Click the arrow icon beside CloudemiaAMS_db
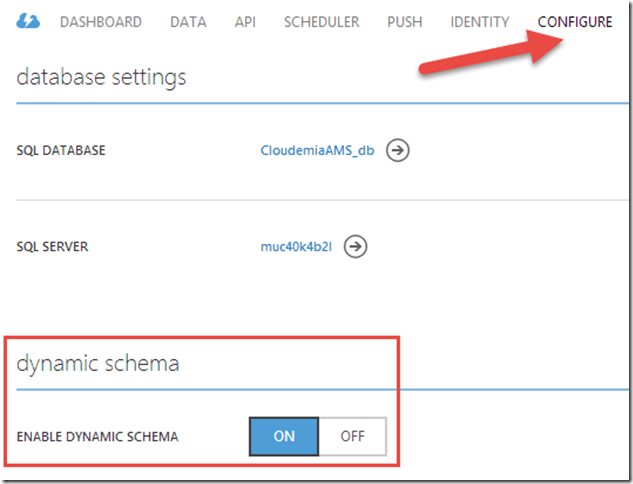This screenshot has height=484, width=633. [x=398, y=151]
